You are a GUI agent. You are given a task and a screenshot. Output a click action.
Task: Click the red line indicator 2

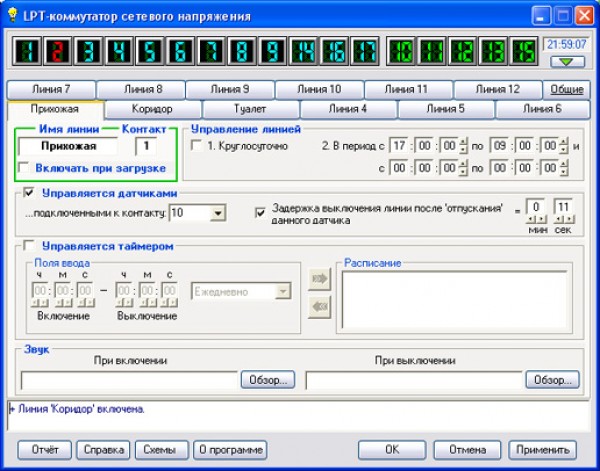tap(58, 51)
